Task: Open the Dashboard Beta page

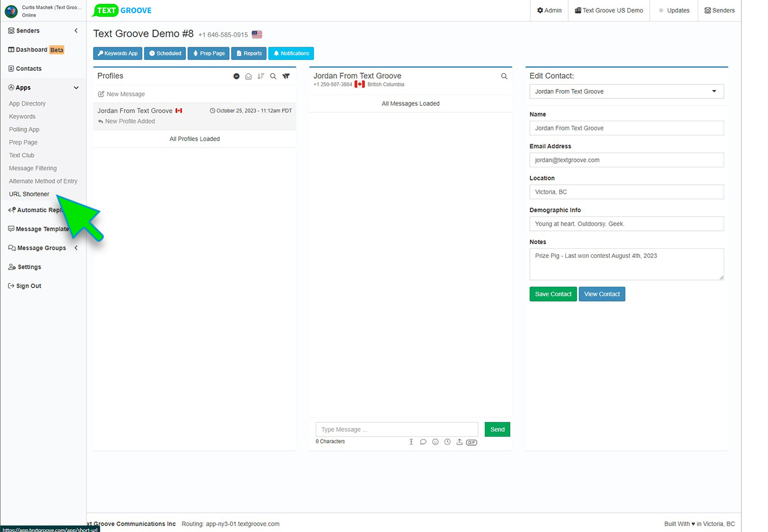Action: 36,50
